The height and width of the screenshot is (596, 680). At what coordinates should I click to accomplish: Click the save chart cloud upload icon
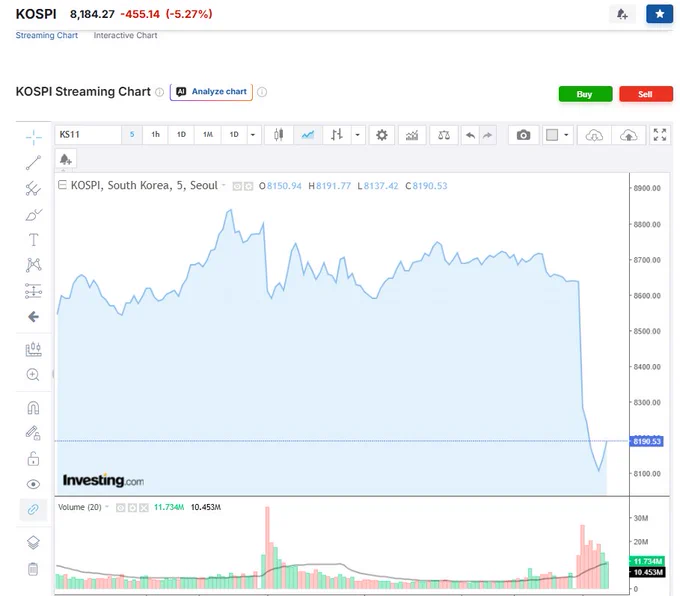pyautogui.click(x=628, y=135)
